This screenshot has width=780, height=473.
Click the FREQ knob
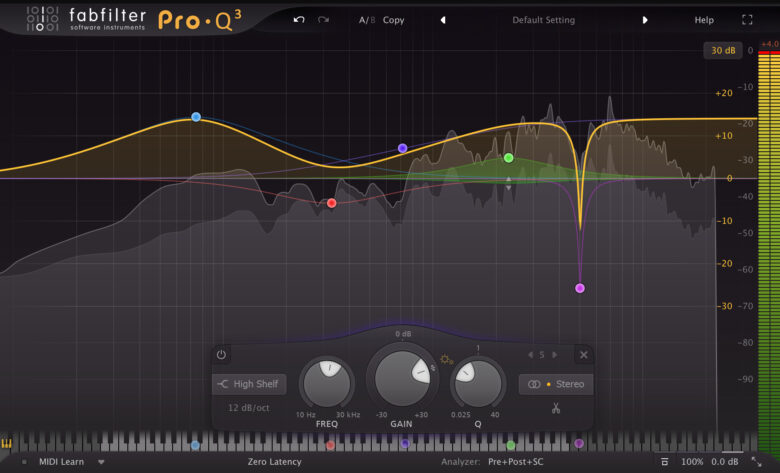[x=327, y=383]
